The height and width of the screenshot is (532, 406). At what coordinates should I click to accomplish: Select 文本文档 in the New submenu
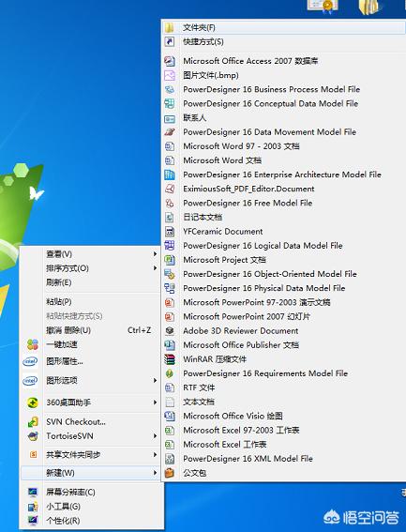[x=284, y=403]
